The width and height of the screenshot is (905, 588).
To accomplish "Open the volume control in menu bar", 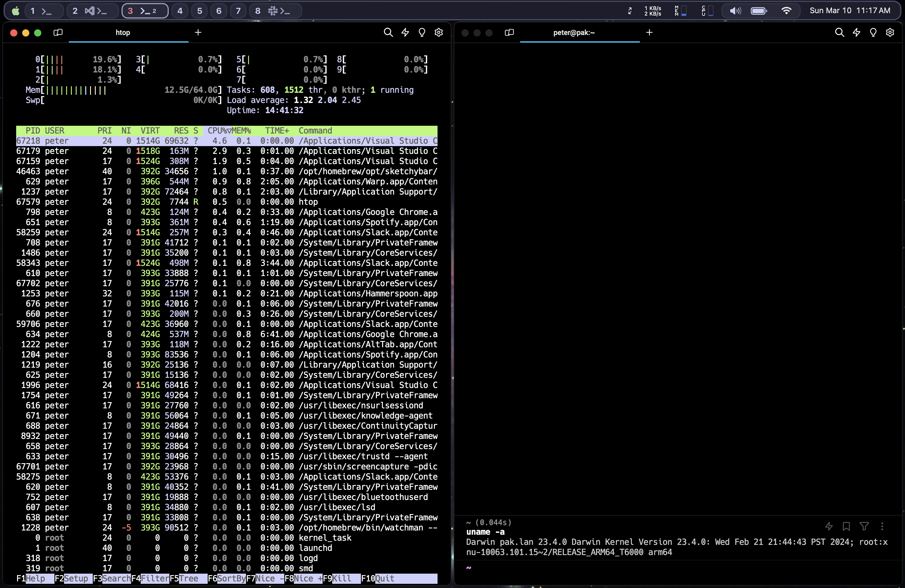I will [x=735, y=11].
